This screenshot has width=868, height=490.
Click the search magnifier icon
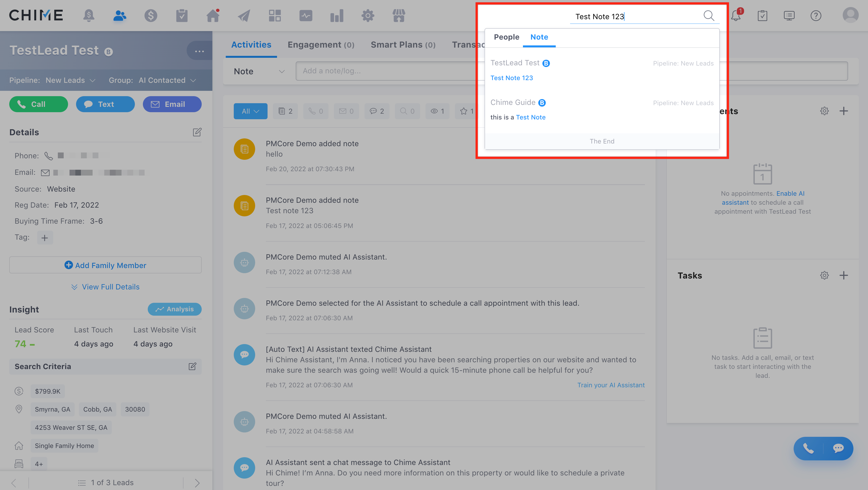pyautogui.click(x=709, y=16)
